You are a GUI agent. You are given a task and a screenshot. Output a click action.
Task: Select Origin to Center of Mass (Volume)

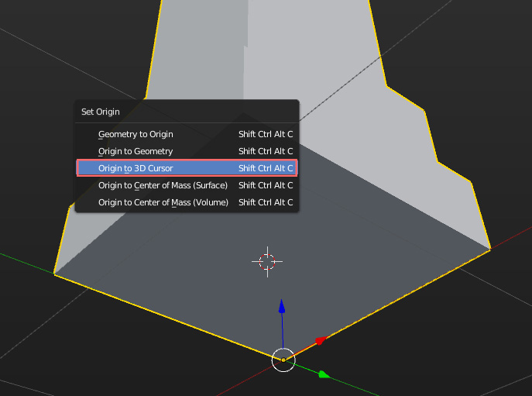point(187,202)
